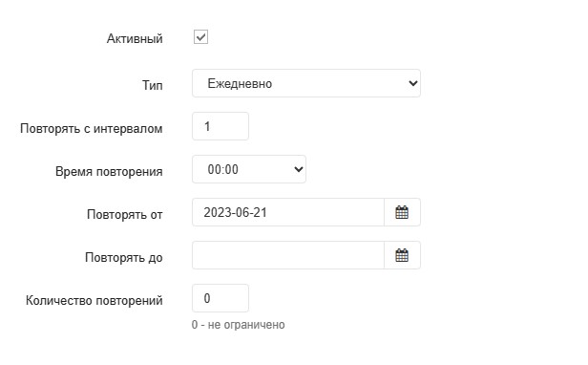The image size is (588, 365).
Task: Click the Активный label
Action: click(135, 38)
